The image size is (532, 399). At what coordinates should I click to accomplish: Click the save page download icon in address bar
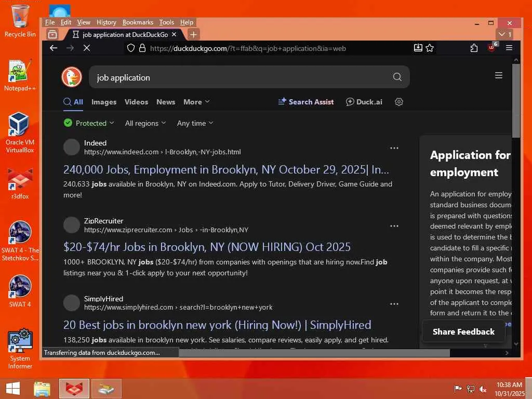[418, 48]
